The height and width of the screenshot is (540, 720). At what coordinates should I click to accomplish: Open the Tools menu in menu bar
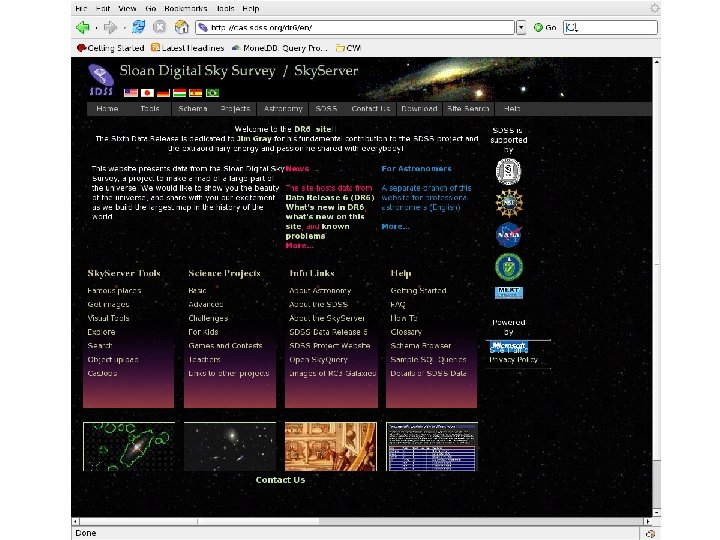tap(225, 8)
